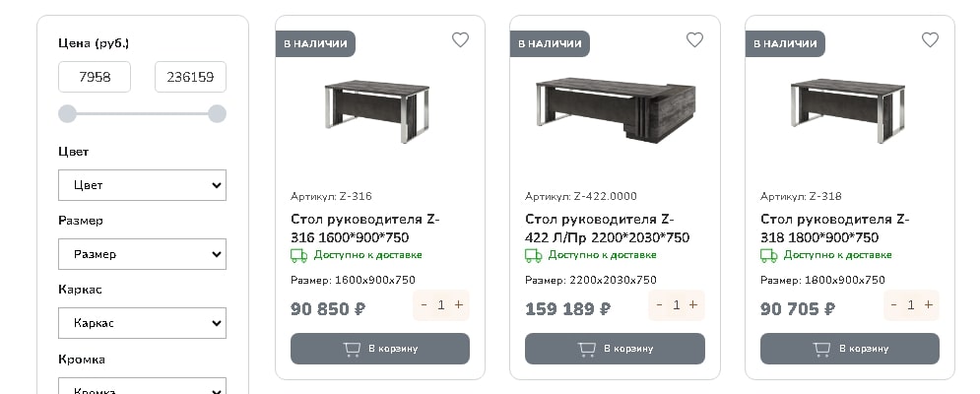Image resolution: width=980 pixels, height=394 pixels.
Task: Add Z-316 desk to favorites via heart icon
Action: tap(460, 40)
